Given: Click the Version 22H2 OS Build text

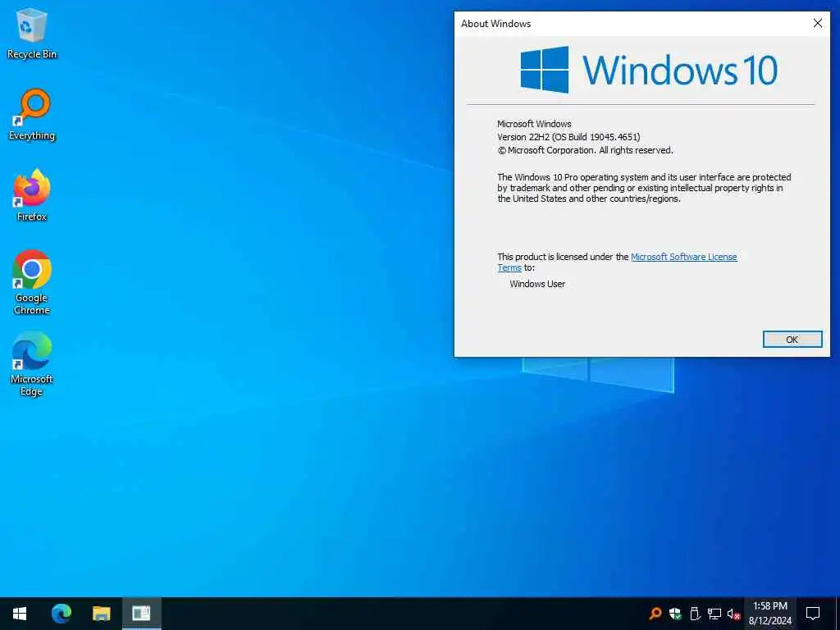Looking at the screenshot, I should click(568, 137).
